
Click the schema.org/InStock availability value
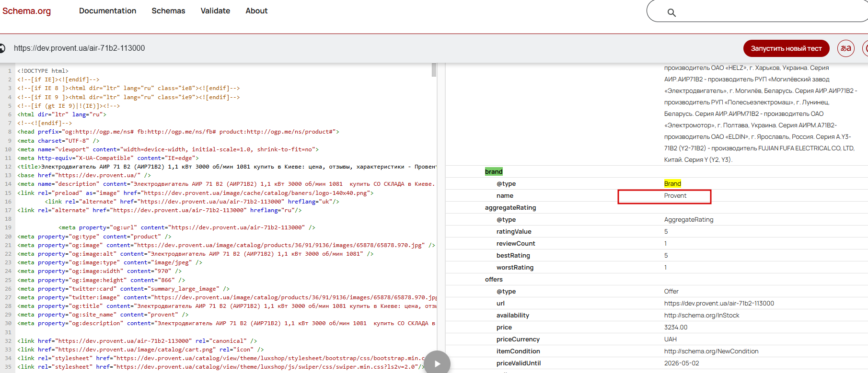point(702,315)
